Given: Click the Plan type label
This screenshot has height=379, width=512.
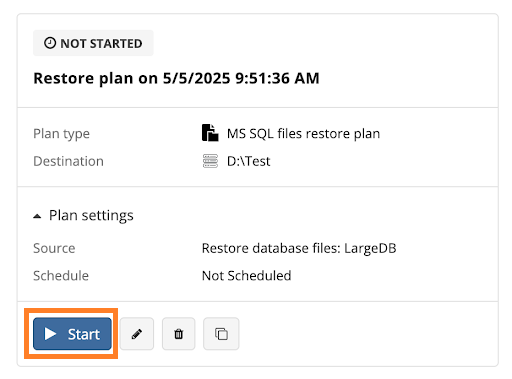Looking at the screenshot, I should (x=61, y=134).
